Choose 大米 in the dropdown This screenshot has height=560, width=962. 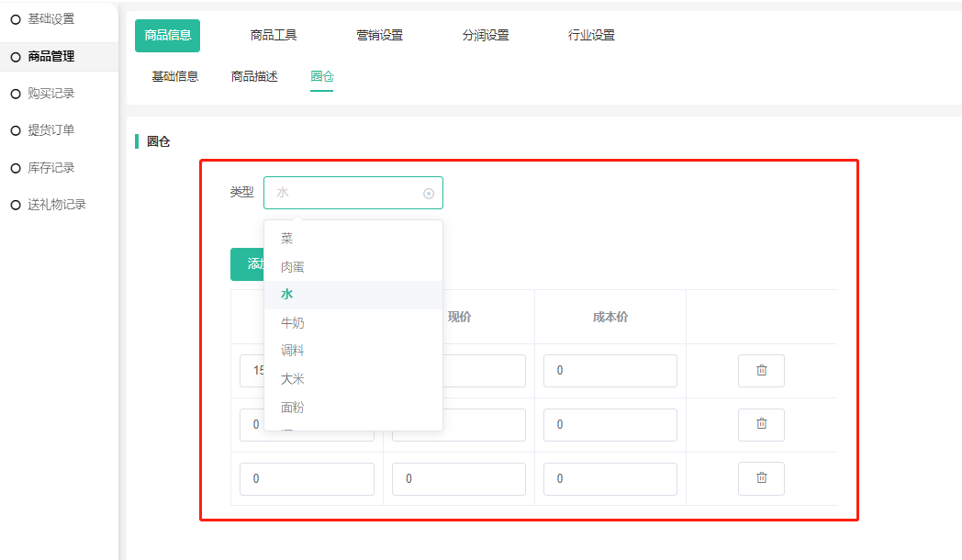coord(292,379)
